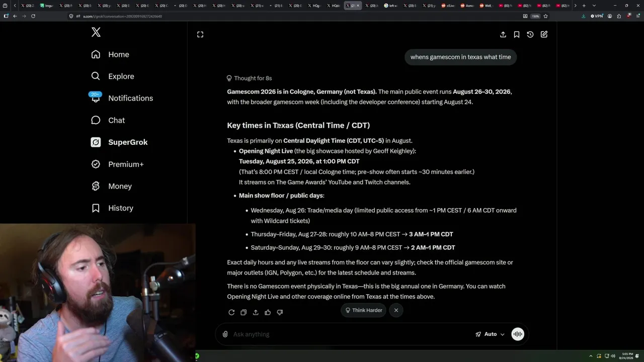Click the 150% zoom level indicator

[x=536, y=16]
